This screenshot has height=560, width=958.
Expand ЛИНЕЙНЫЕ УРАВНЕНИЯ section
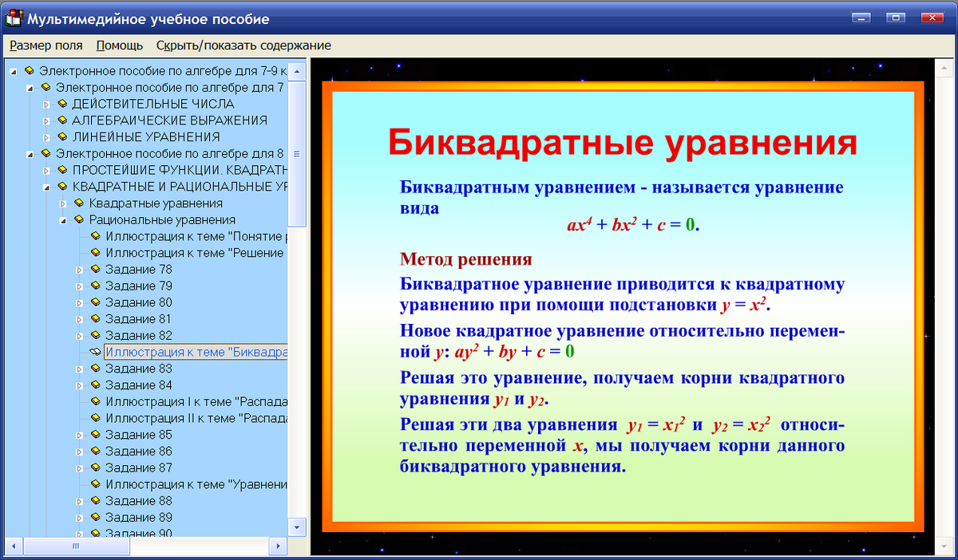click(x=46, y=137)
